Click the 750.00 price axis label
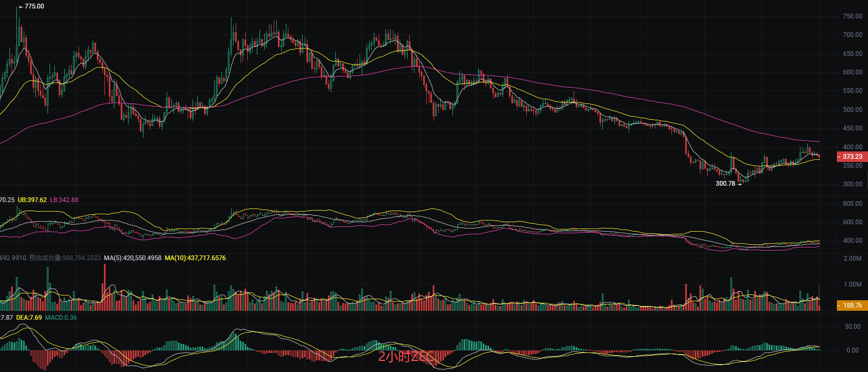This screenshot has width=868, height=372. [852, 16]
